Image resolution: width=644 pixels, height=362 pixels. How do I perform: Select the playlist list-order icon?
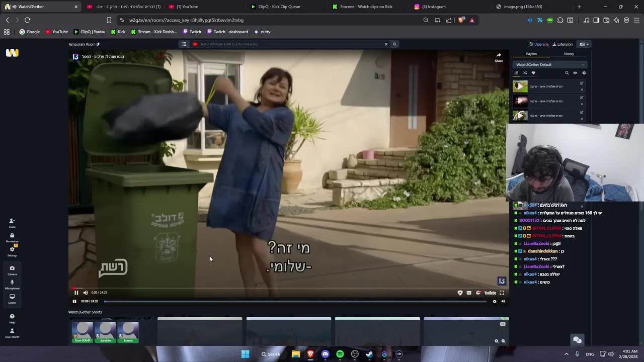(x=516, y=73)
